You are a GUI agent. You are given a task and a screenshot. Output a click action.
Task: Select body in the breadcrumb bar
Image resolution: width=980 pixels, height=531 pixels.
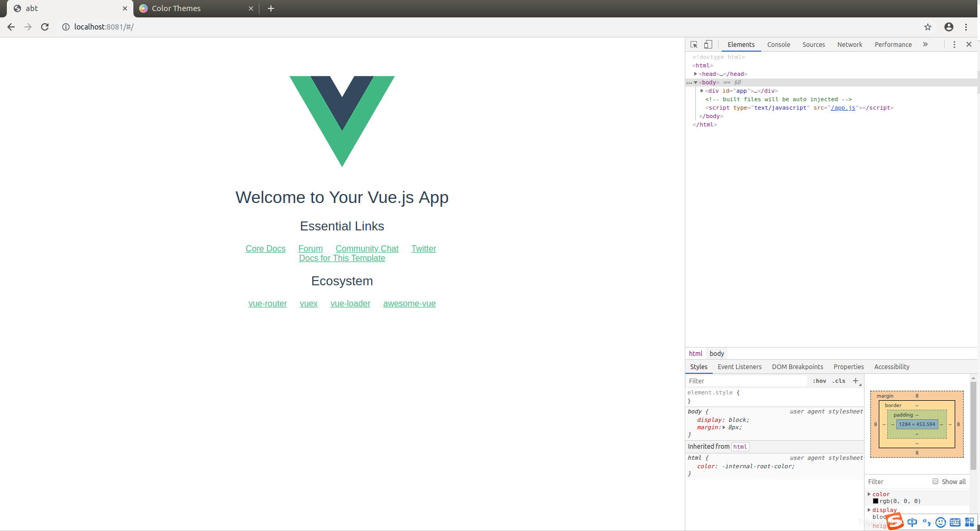click(x=717, y=353)
